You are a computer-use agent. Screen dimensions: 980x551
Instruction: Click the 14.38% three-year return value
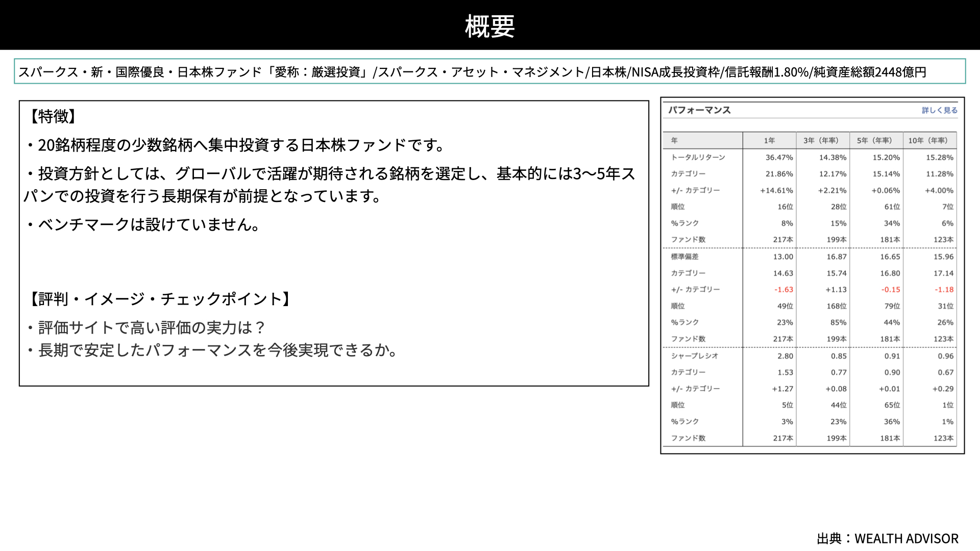832,157
